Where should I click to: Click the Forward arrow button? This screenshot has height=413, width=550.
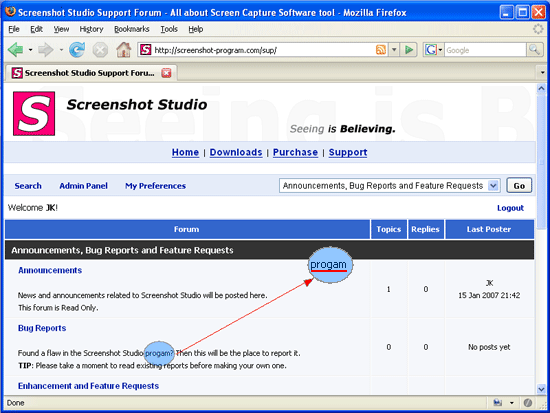46,50
